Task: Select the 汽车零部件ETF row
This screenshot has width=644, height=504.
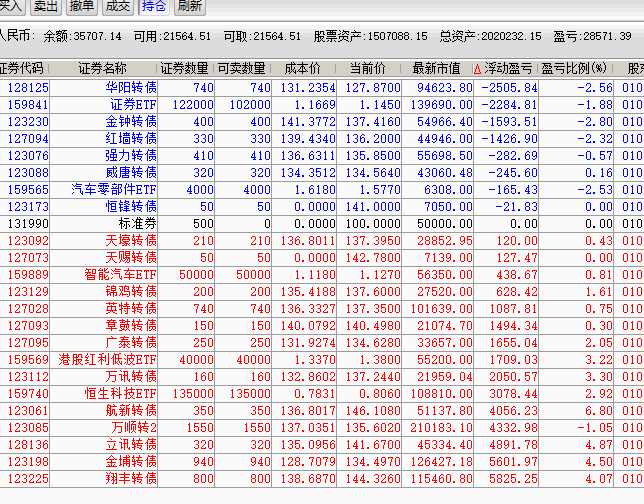Action: pyautogui.click(x=322, y=190)
